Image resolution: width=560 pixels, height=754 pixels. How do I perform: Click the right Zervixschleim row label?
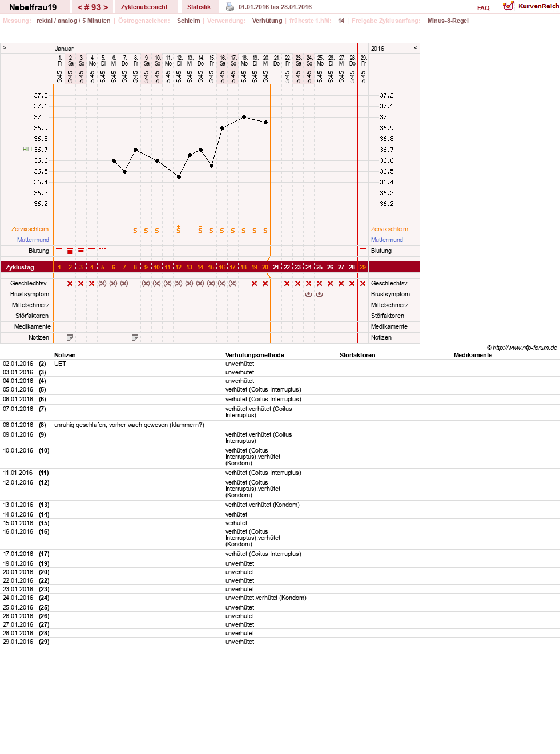point(390,229)
